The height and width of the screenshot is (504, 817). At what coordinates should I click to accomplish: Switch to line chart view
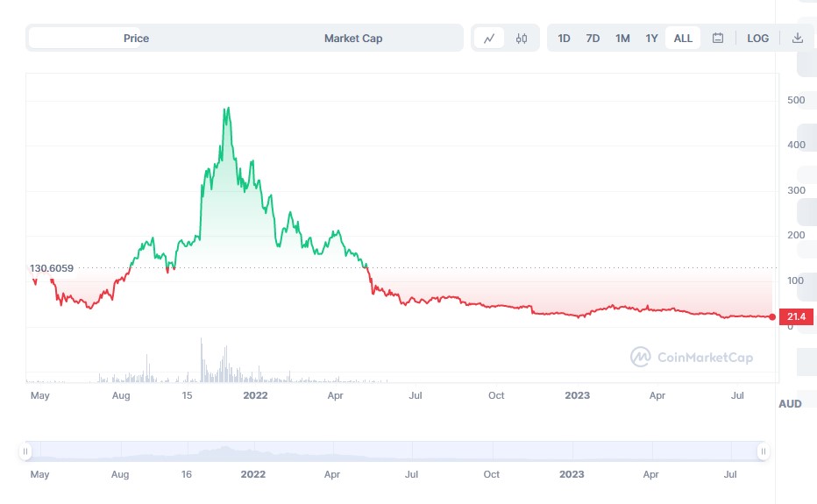point(489,39)
